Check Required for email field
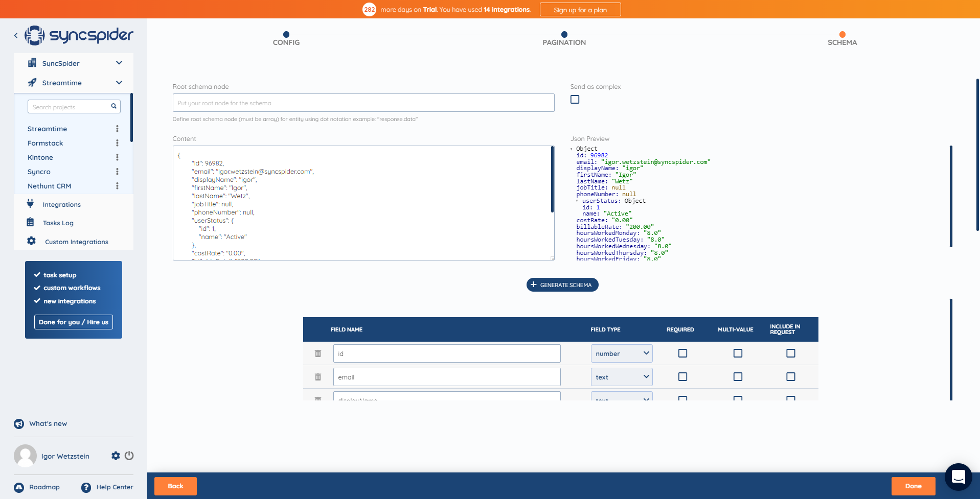The width and height of the screenshot is (980, 499). (x=682, y=377)
